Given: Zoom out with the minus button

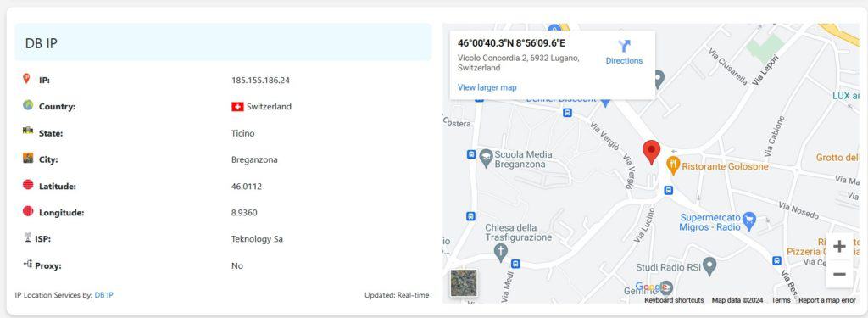Looking at the screenshot, I should pos(839,274).
